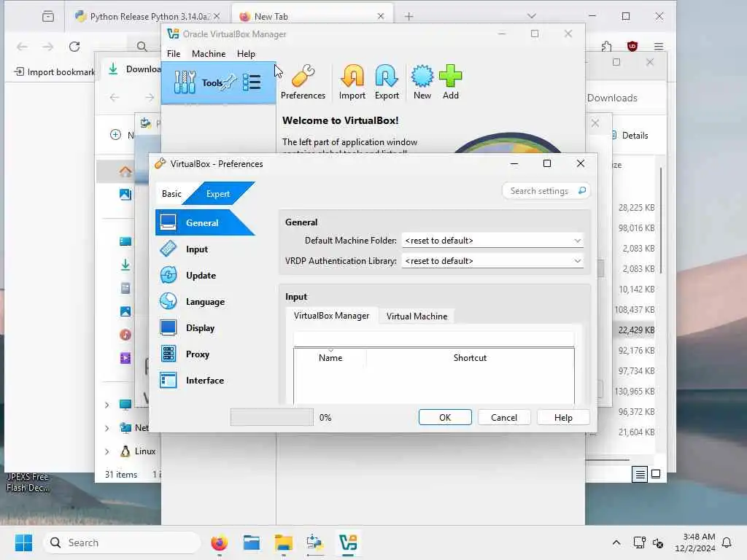The image size is (747, 560).
Task: Open the Tools list menu icon
Action: coord(252,82)
